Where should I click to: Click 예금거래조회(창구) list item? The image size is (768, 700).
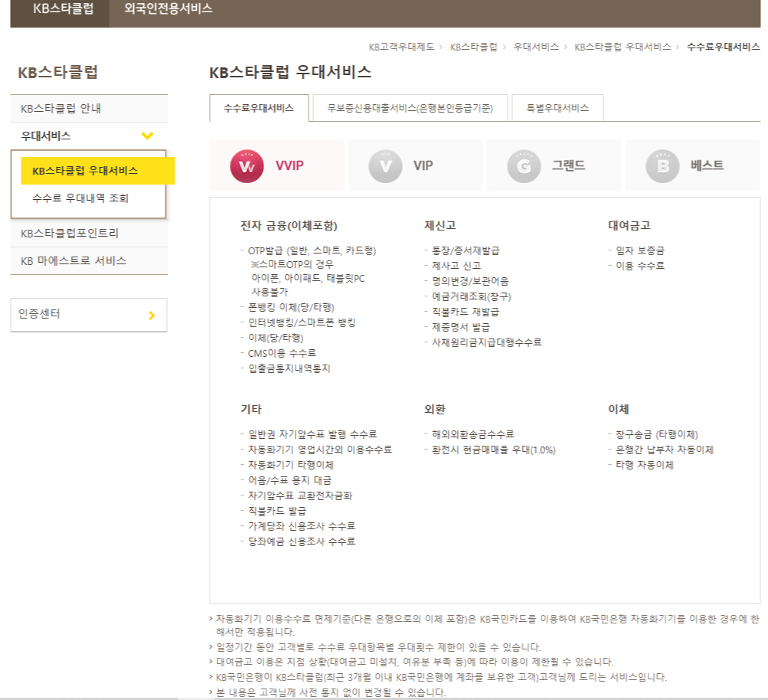point(471,296)
